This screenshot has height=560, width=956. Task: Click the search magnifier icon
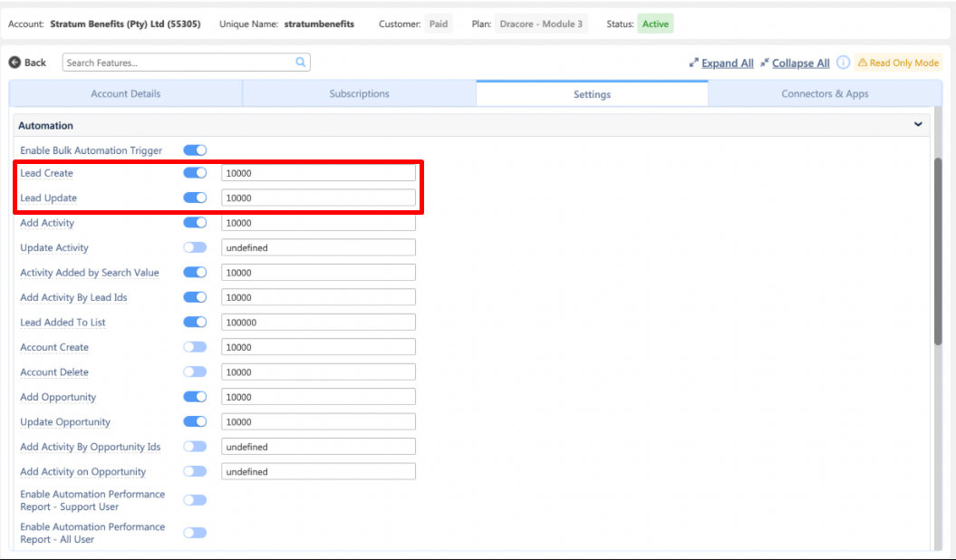[301, 63]
